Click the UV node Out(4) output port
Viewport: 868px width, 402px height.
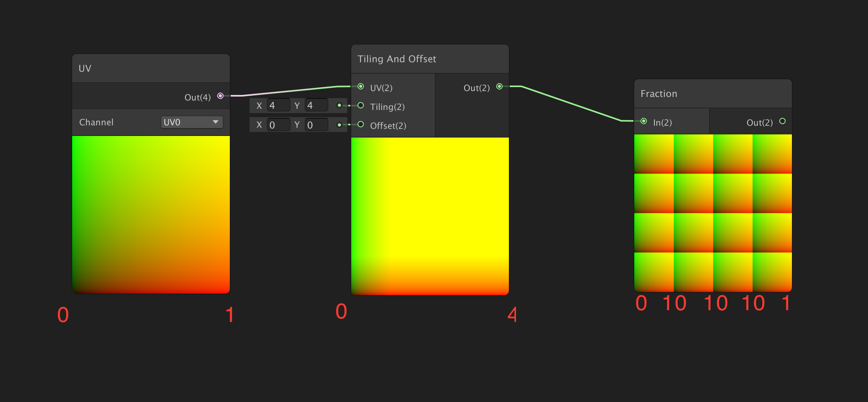click(220, 96)
